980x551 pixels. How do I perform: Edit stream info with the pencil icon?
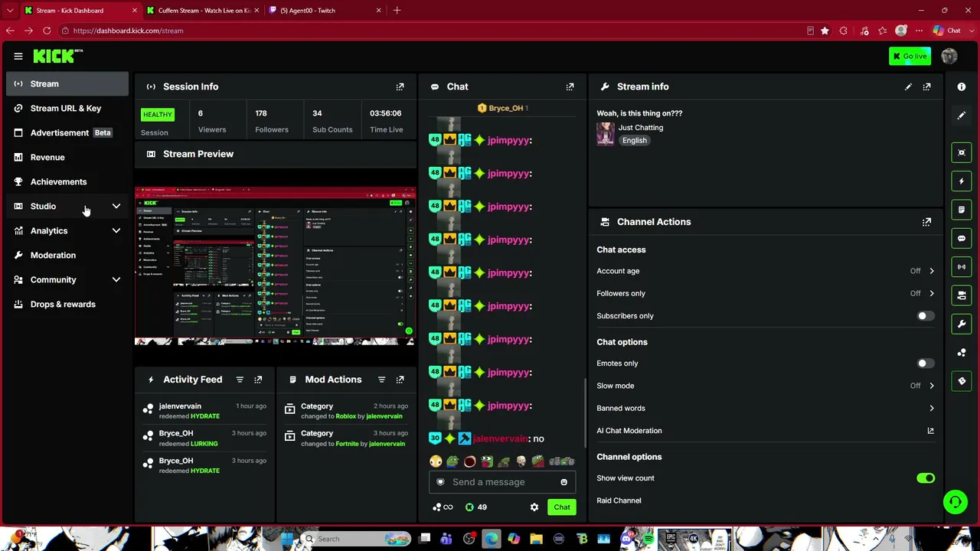[908, 87]
